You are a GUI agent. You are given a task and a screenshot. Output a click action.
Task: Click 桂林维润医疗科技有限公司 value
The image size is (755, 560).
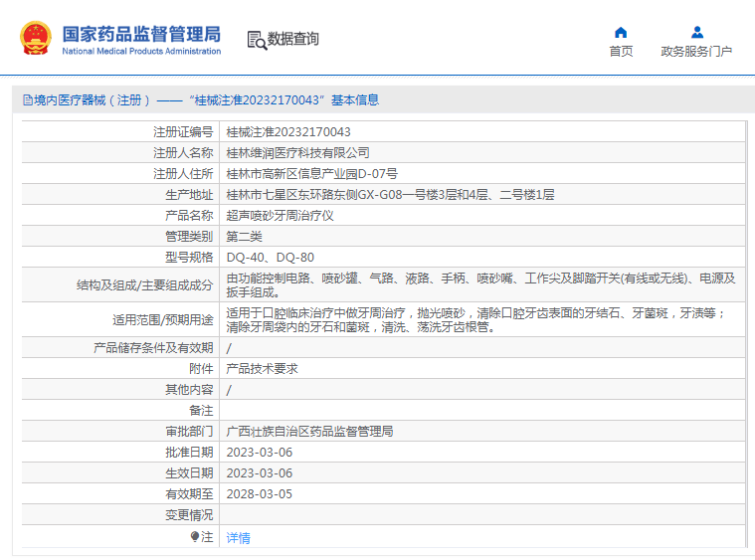(x=298, y=153)
